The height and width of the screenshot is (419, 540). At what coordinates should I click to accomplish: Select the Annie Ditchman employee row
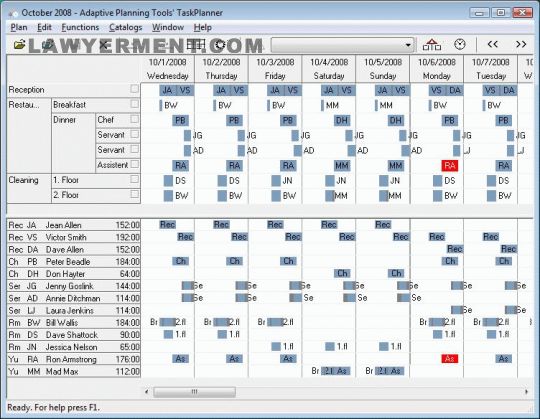pos(74,298)
